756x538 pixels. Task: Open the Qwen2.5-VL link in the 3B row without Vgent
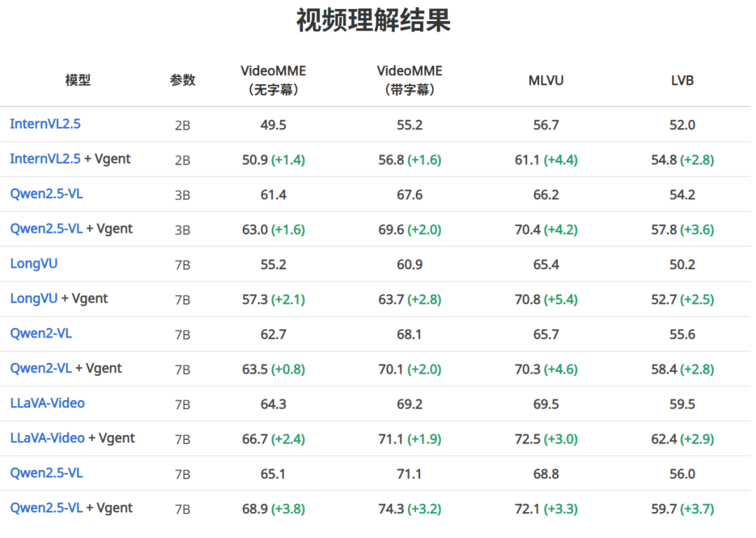pyautogui.click(x=46, y=194)
